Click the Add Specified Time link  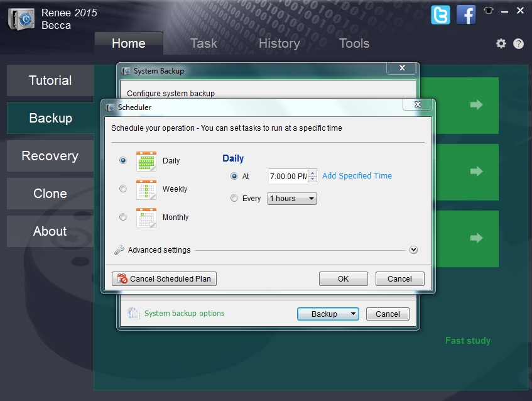click(357, 176)
